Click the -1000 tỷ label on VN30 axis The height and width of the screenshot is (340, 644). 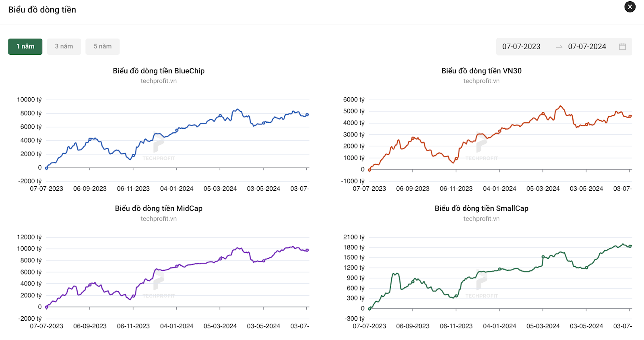pyautogui.click(x=353, y=181)
